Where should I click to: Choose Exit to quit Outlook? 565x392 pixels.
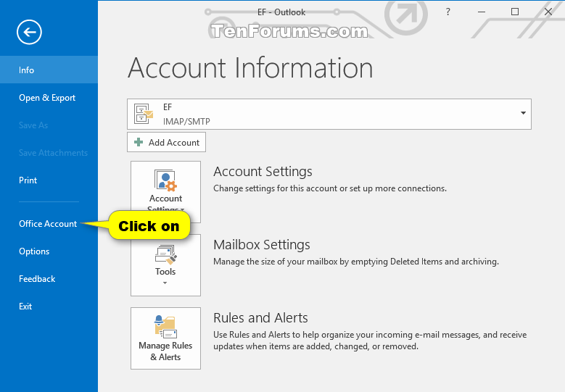(49, 306)
